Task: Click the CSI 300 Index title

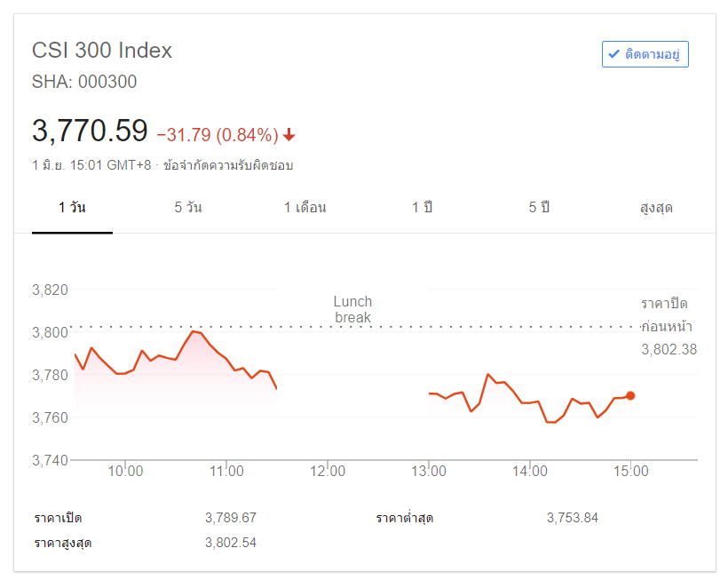Action: [102, 51]
